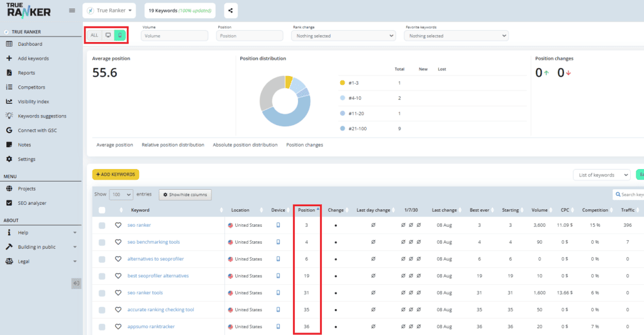
Task: Favorite the appsumo ranktracker heart
Action: pyautogui.click(x=118, y=326)
